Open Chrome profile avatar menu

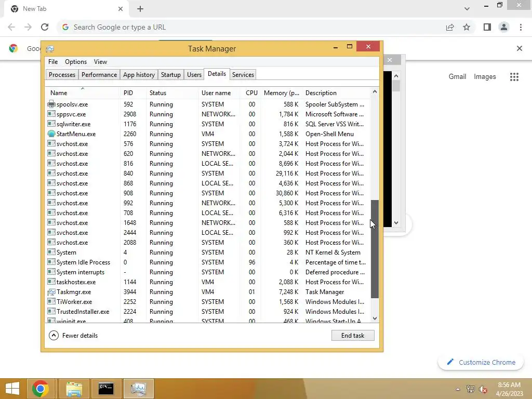pos(504,27)
